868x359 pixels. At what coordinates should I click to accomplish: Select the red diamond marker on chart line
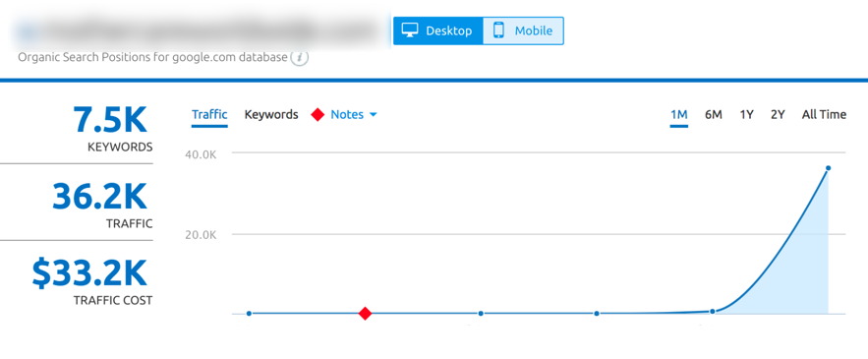click(x=365, y=314)
